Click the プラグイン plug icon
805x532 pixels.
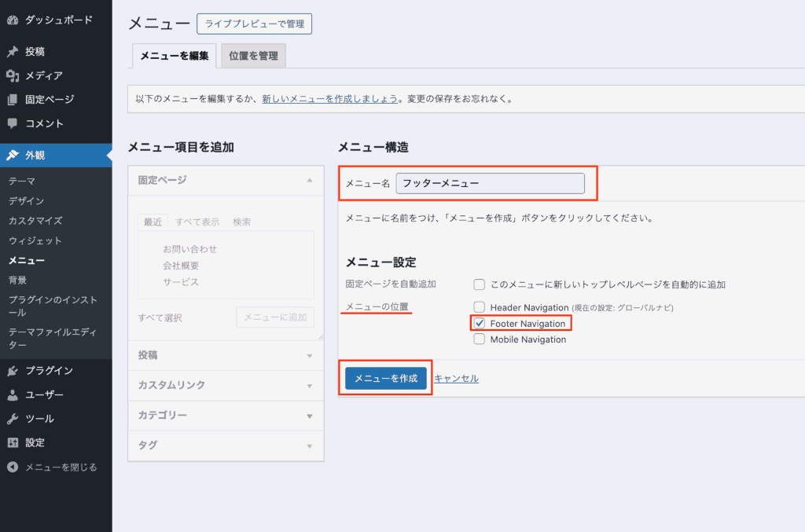coord(13,371)
